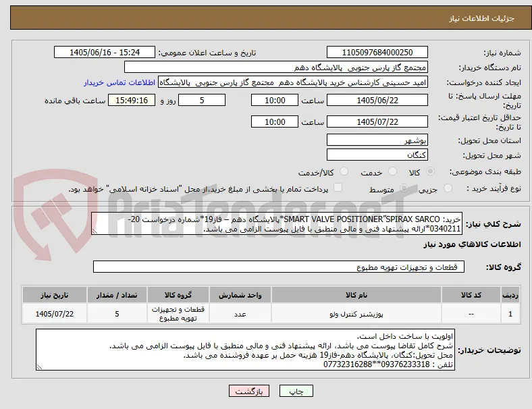Click the unit cell عدد

[x=240, y=314]
